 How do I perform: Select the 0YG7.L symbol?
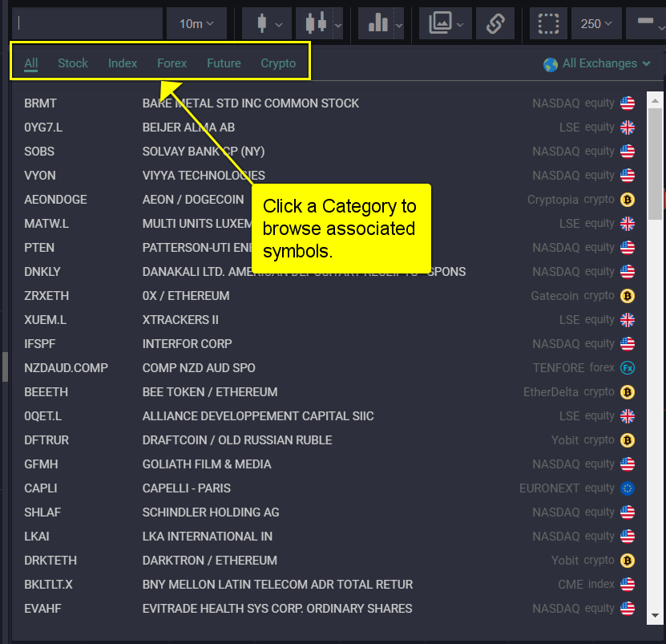[43, 128]
